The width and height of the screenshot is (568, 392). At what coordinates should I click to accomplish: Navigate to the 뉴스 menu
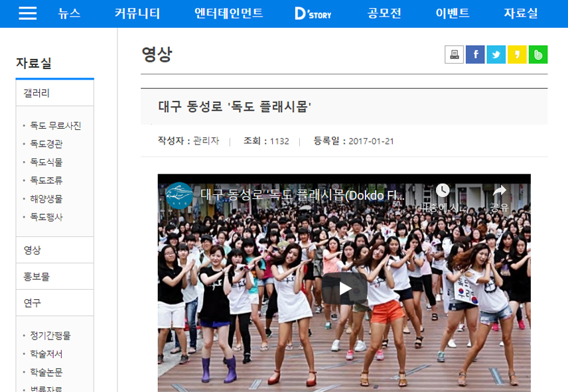(x=70, y=13)
